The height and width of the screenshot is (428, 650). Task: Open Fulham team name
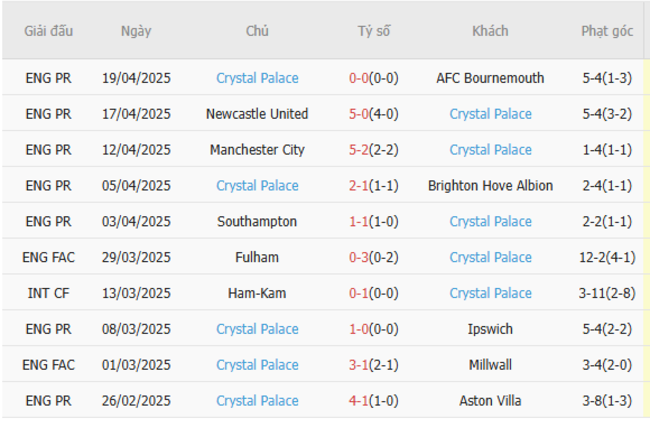tap(257, 257)
